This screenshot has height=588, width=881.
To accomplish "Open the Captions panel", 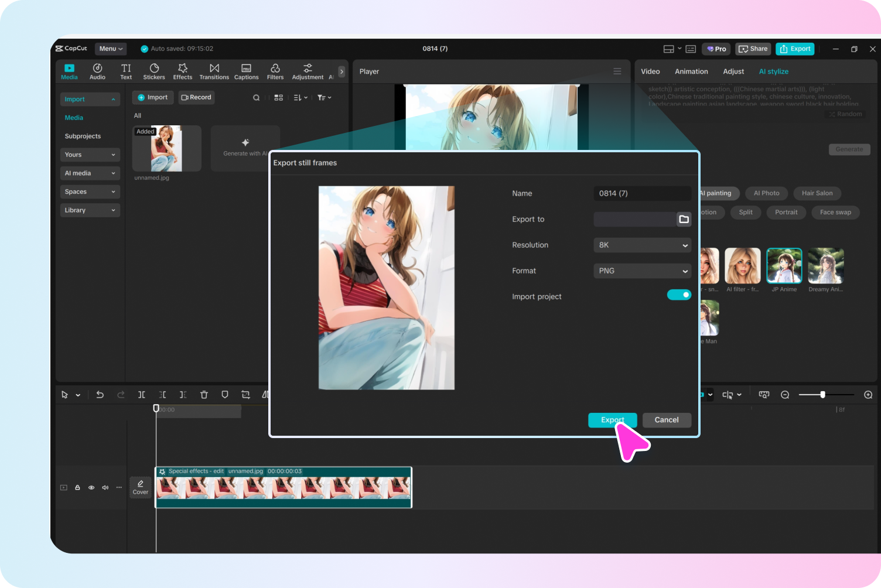I will point(247,71).
